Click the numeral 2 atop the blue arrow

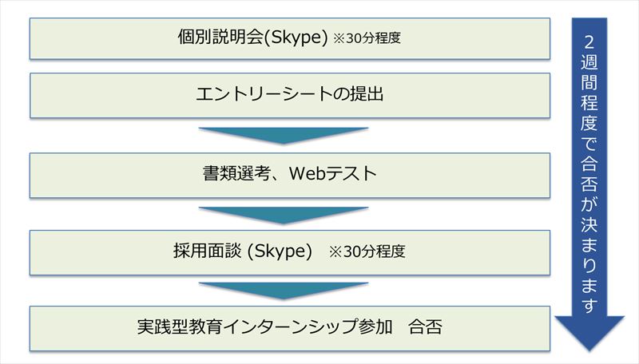(x=589, y=42)
